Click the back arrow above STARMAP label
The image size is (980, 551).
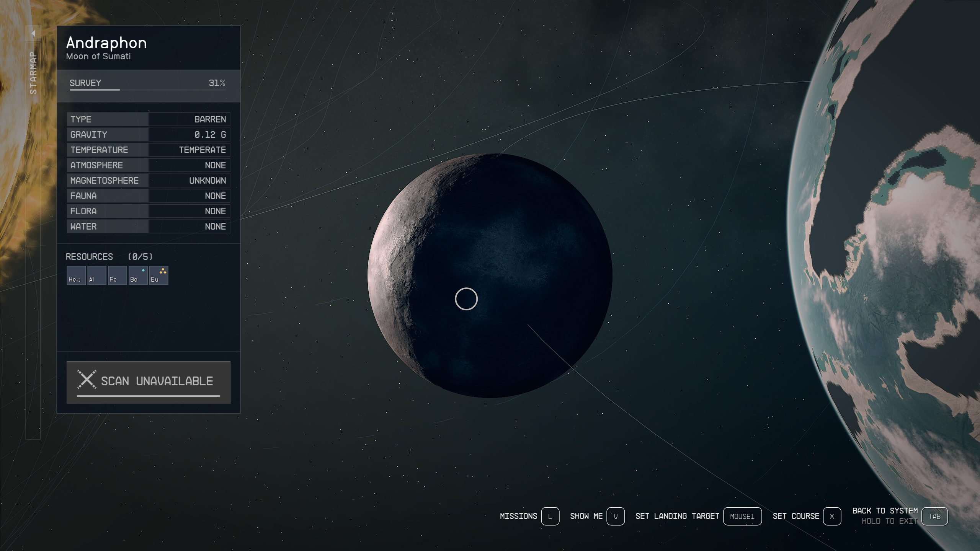click(33, 33)
